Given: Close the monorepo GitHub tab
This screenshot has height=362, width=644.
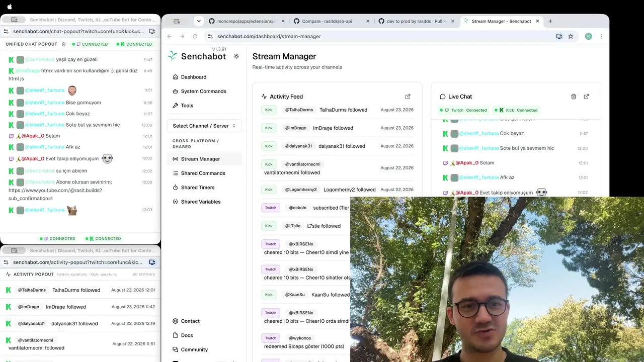Looking at the screenshot, I should coord(283,21).
